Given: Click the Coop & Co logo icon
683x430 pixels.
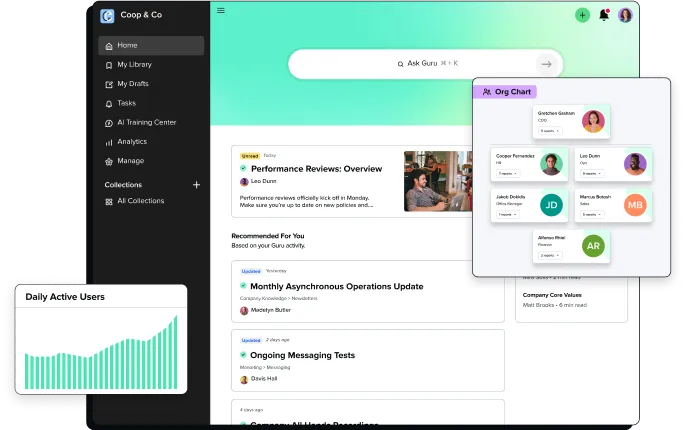Looking at the screenshot, I should (x=107, y=16).
